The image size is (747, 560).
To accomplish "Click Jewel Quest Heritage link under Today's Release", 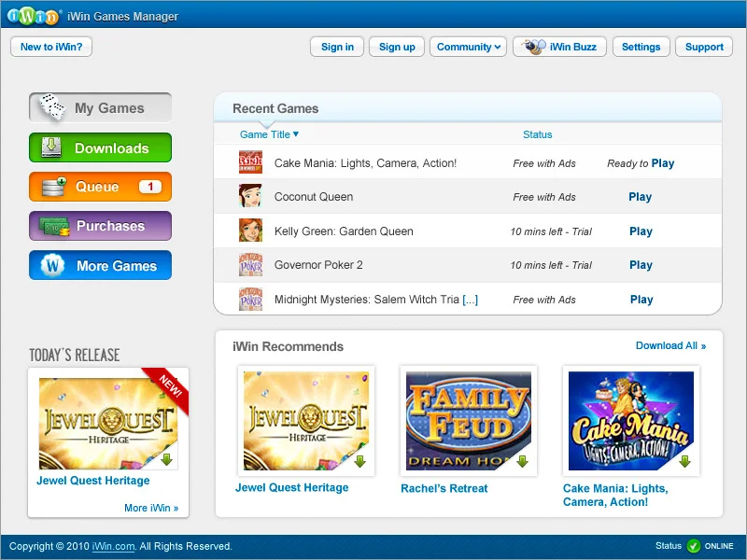I will 93,481.
